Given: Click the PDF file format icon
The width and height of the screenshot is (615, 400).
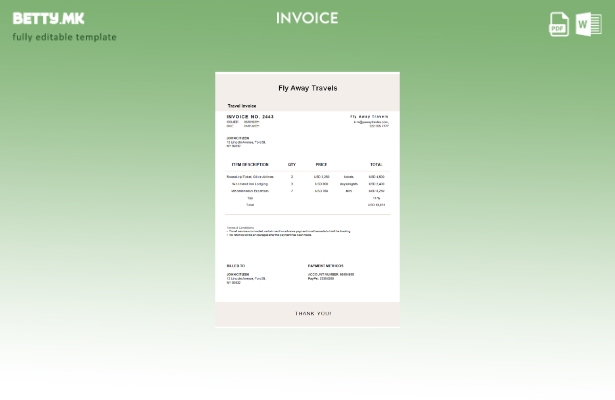Looking at the screenshot, I should coord(559,24).
